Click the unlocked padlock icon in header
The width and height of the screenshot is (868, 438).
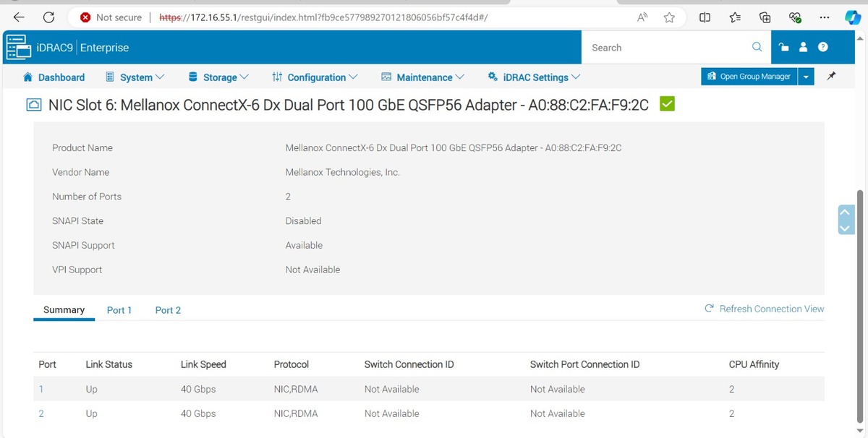783,48
